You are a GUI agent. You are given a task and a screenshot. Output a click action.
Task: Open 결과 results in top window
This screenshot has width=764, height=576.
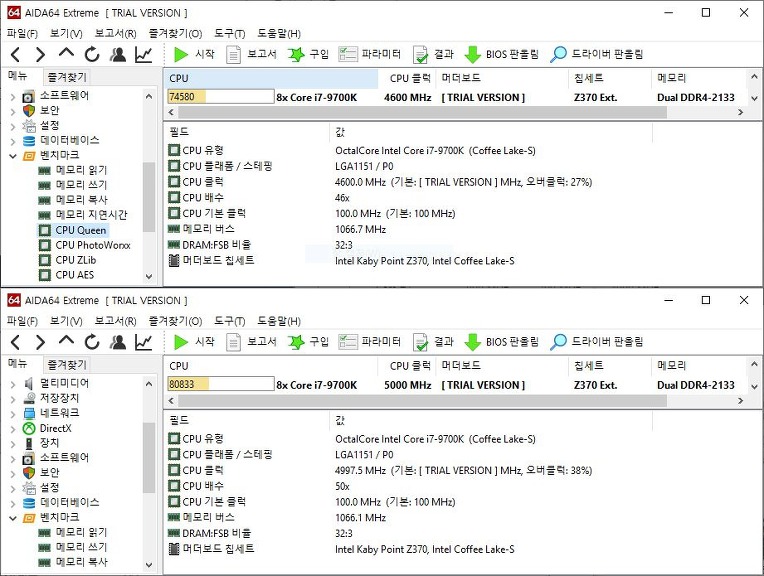pos(433,55)
